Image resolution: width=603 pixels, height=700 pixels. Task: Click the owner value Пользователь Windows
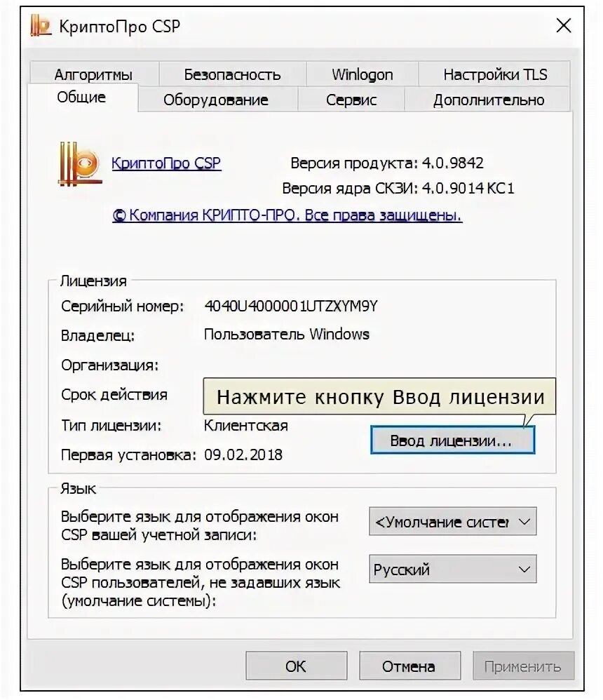click(x=287, y=335)
